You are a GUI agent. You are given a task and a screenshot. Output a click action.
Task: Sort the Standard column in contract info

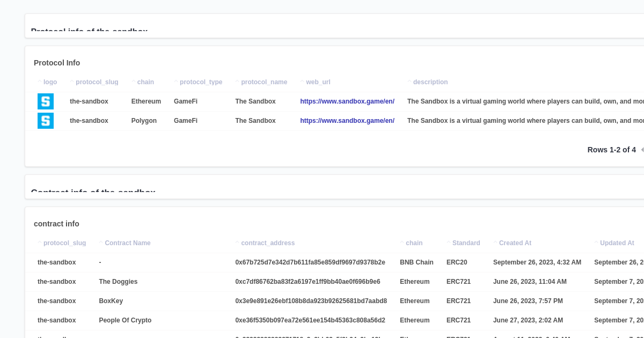point(449,242)
